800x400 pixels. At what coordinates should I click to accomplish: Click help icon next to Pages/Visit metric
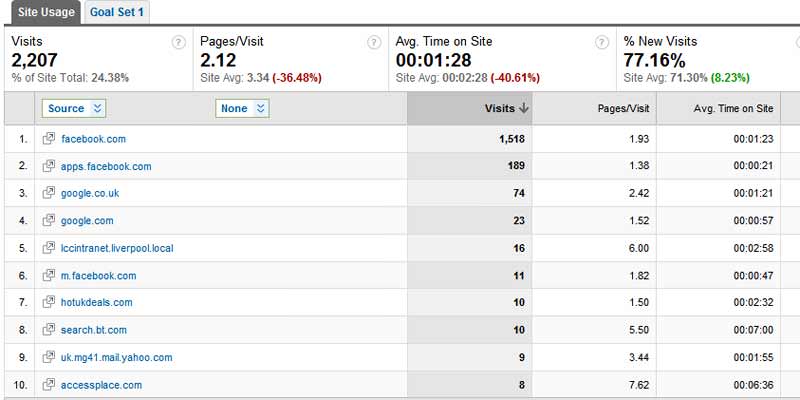pyautogui.click(x=374, y=42)
